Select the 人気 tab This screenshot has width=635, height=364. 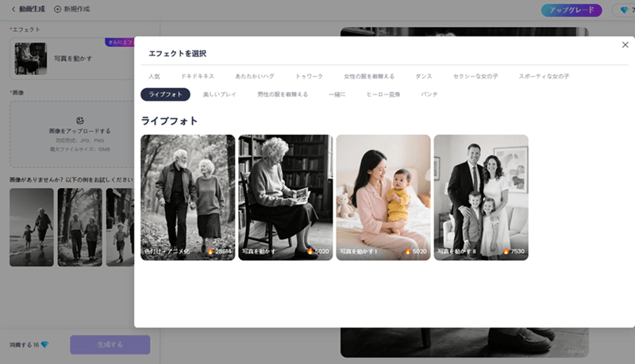point(154,76)
